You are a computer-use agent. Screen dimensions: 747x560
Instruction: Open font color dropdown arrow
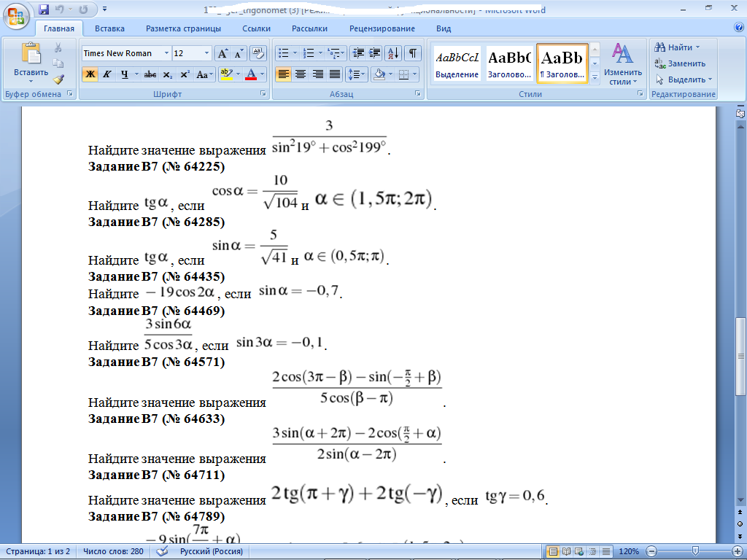pyautogui.click(x=262, y=74)
